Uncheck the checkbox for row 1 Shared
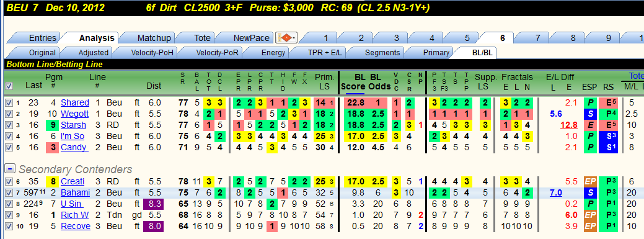 (x=9, y=103)
